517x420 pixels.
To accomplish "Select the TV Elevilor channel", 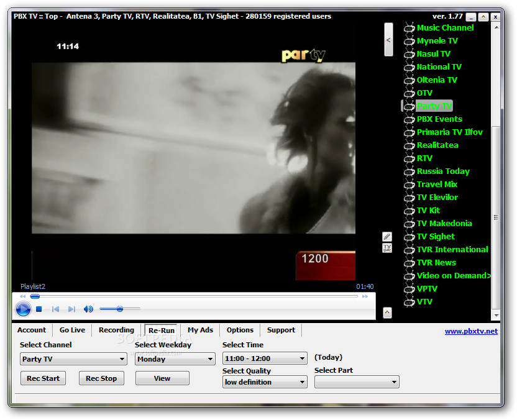I will 437,198.
